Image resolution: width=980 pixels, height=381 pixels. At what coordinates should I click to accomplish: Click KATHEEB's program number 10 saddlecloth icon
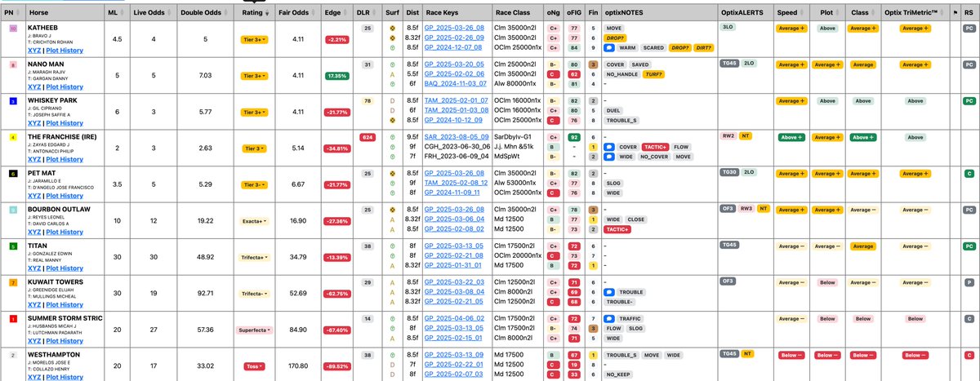tap(11, 29)
